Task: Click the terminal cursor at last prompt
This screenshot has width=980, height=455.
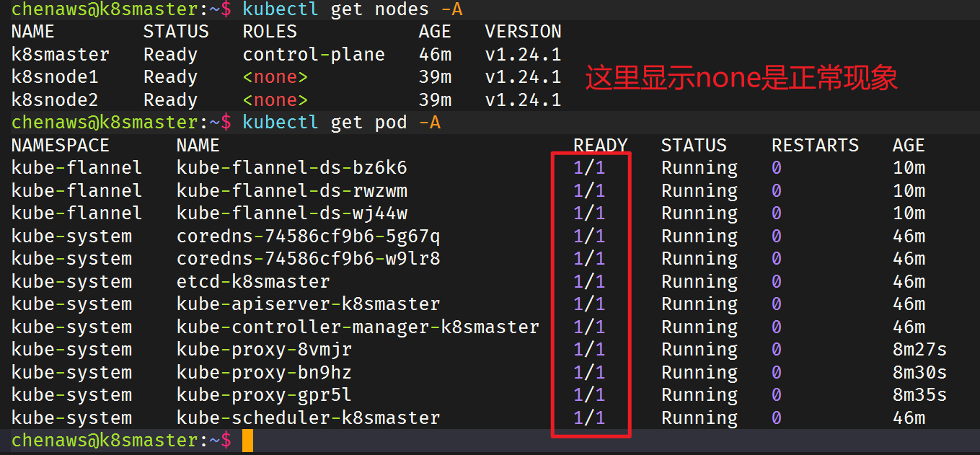Action: (247, 441)
